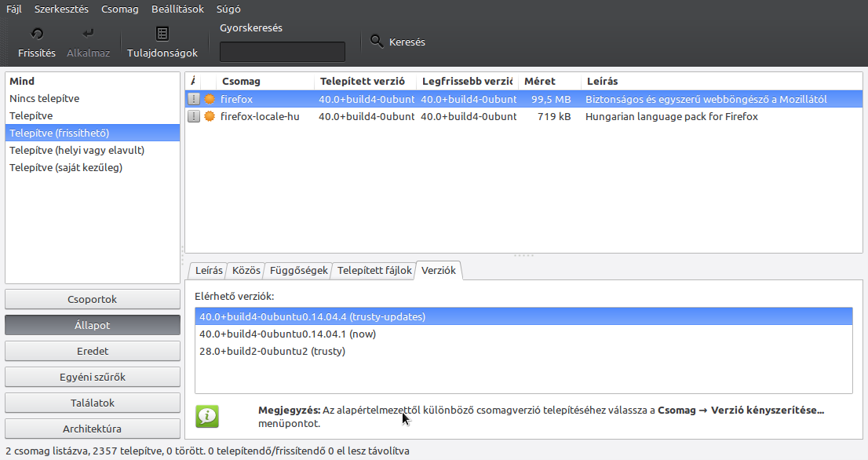Switch to the Közös tab
868x460 pixels.
click(246, 270)
